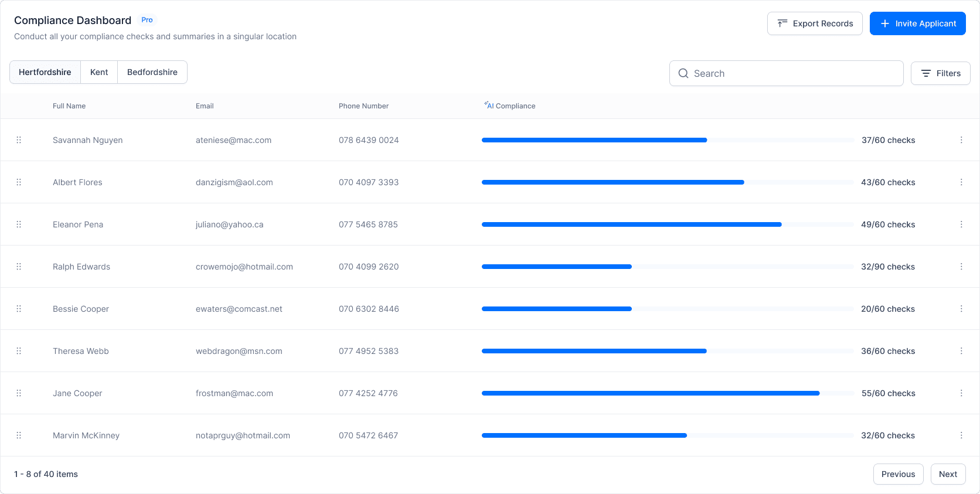Screen dimensions: 980x494
Task: Select the name Albert Flores
Action: pos(77,182)
